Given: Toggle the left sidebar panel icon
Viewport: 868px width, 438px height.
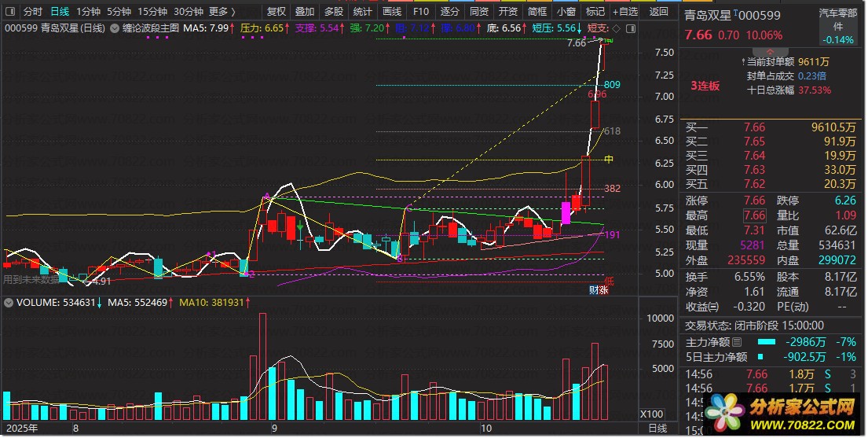Looking at the screenshot, I should (9, 11).
